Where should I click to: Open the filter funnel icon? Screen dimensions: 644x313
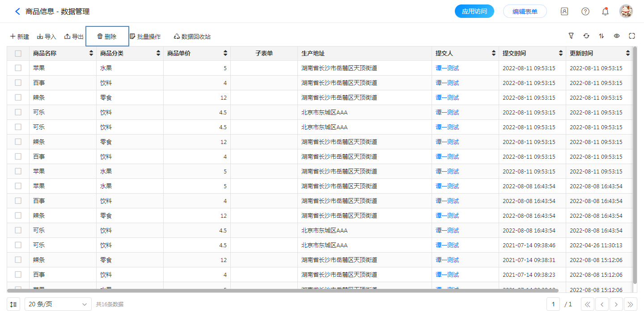point(571,36)
